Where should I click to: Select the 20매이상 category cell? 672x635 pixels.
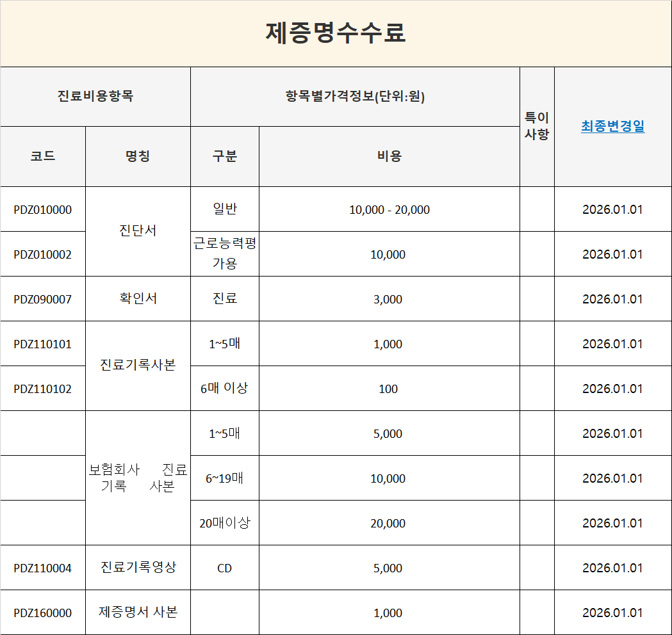[225, 523]
